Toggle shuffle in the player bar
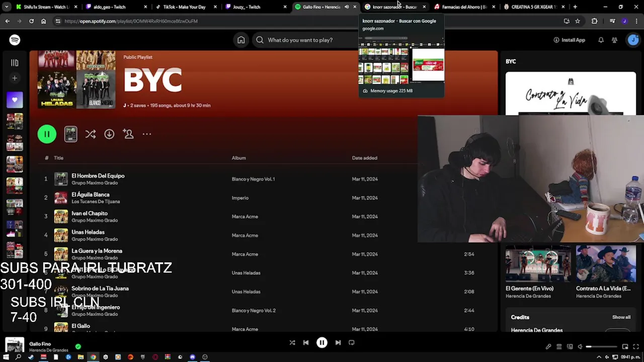The width and height of the screenshot is (644, 362). coord(292,342)
